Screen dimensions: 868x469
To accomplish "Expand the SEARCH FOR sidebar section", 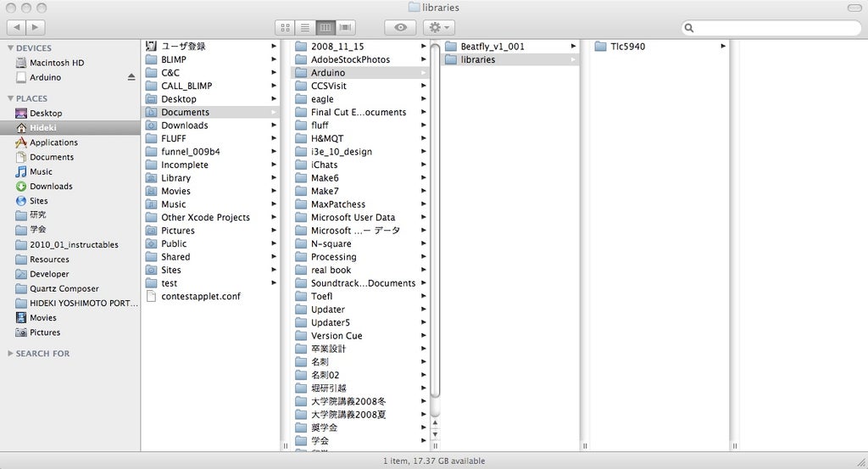I will tap(10, 354).
